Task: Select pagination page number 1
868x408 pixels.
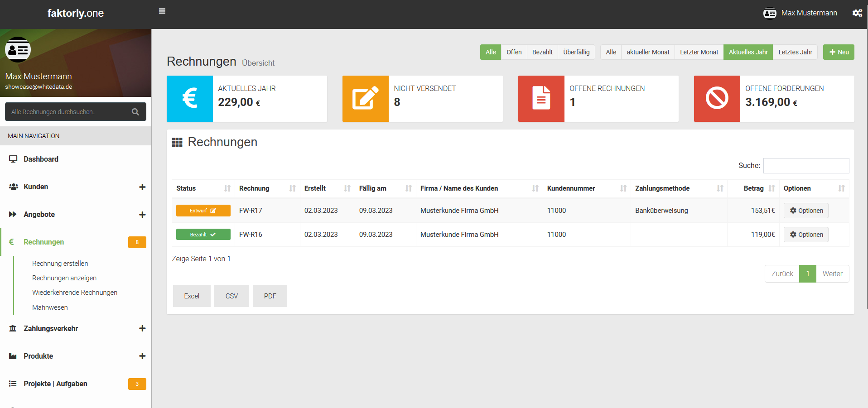Action: point(808,274)
